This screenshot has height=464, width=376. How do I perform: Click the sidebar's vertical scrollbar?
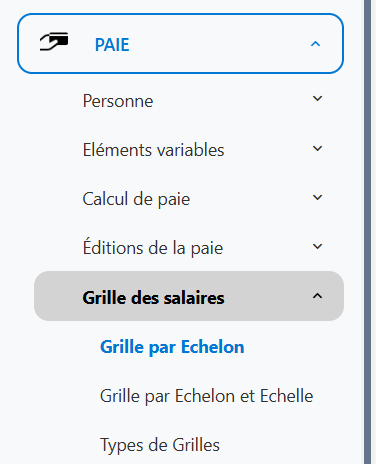[367, 232]
